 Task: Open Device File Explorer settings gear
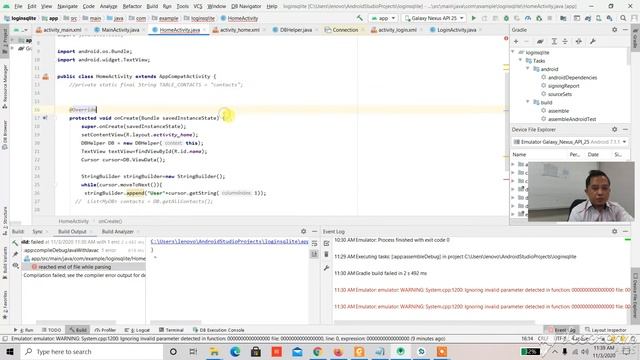click(614, 129)
